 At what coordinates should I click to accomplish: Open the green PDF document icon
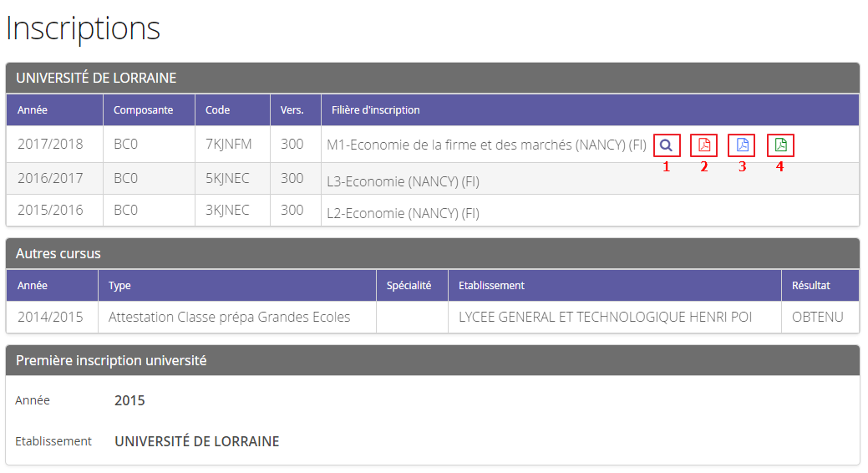tap(780, 145)
